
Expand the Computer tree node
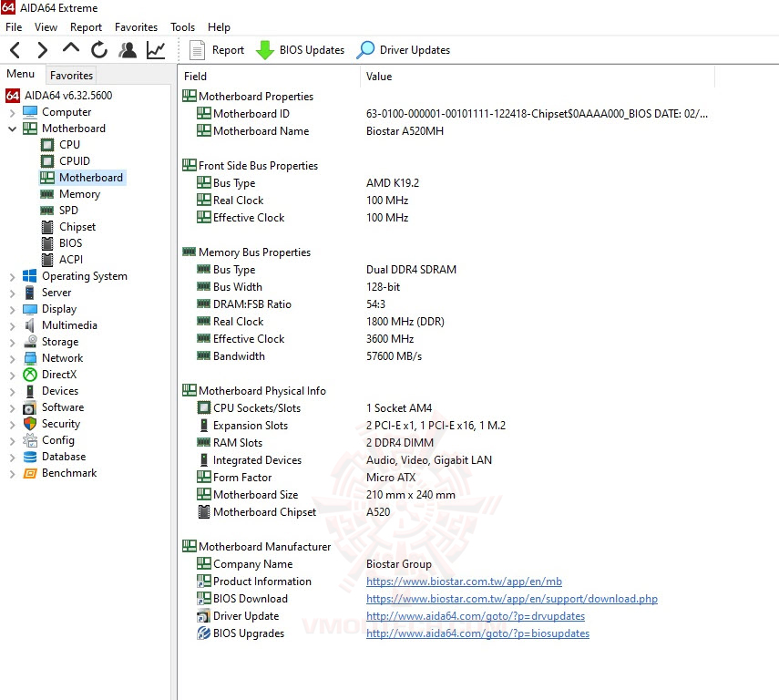pyautogui.click(x=13, y=113)
